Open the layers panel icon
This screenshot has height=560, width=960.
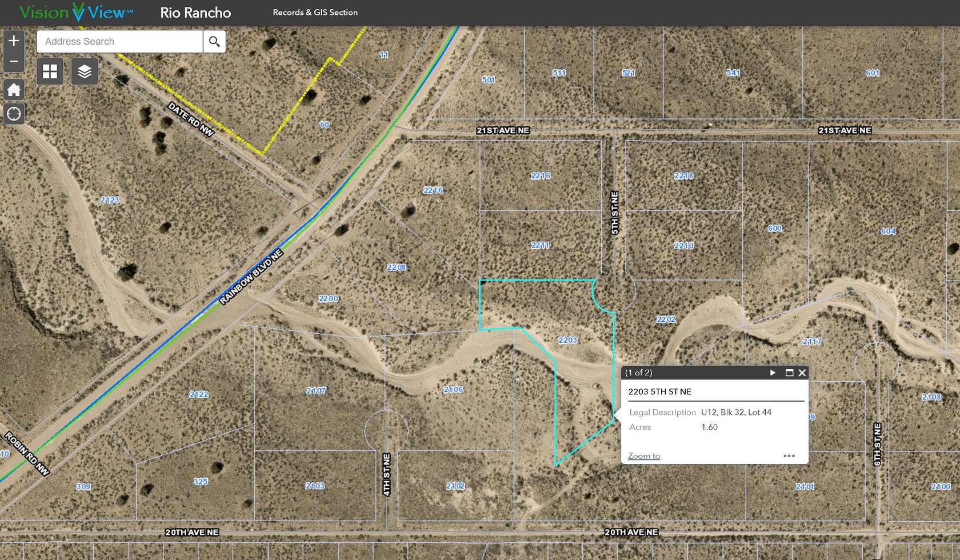pyautogui.click(x=84, y=70)
